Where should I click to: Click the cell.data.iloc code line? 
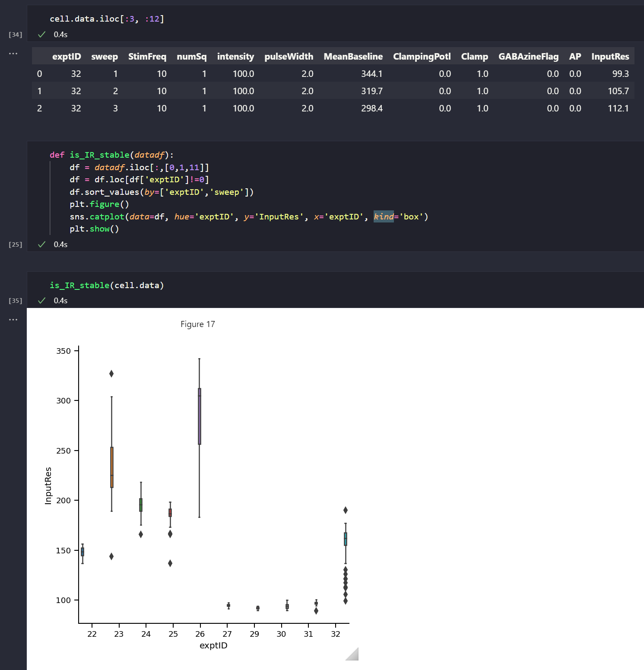point(107,19)
